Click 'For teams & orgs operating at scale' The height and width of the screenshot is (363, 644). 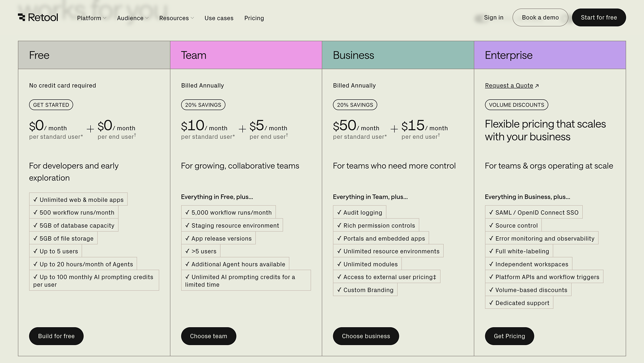[549, 166]
